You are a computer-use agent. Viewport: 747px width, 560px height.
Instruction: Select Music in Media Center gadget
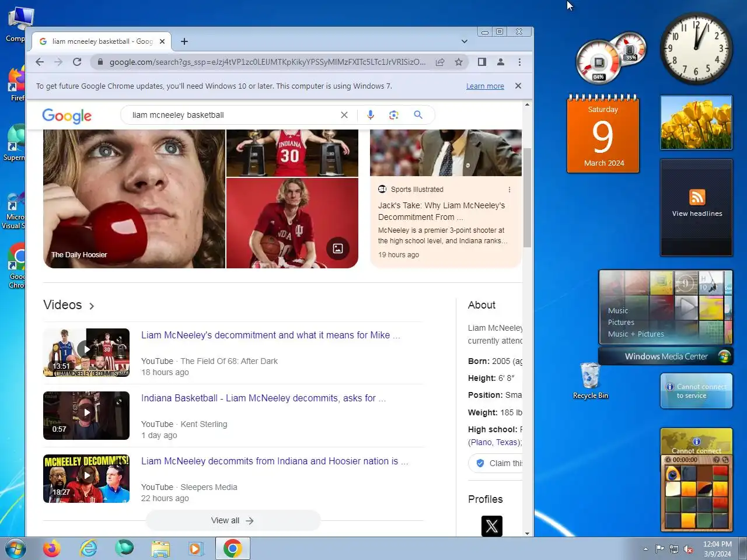pyautogui.click(x=618, y=311)
